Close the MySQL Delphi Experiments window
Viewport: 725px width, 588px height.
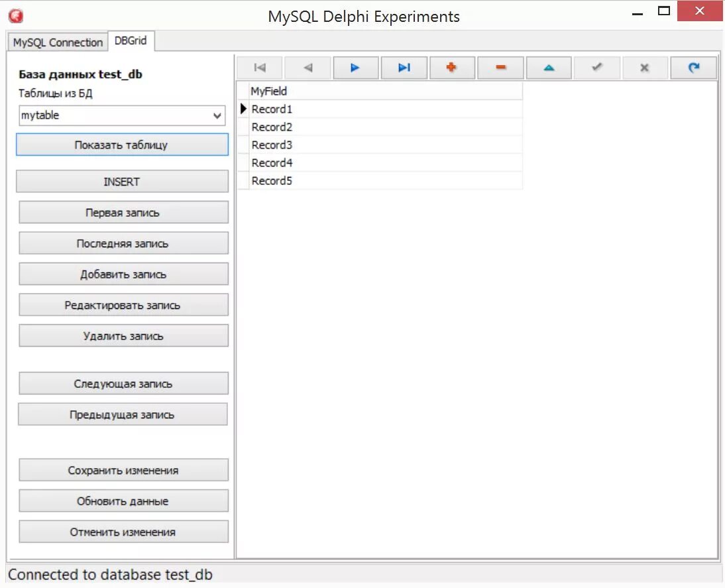click(x=700, y=11)
